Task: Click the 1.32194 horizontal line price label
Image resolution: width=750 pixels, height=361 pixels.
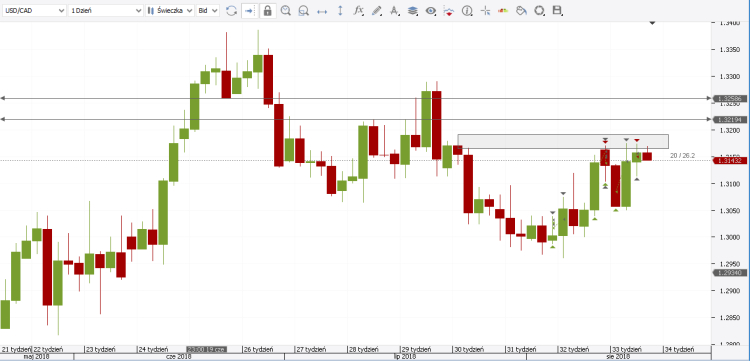Action: [729, 120]
